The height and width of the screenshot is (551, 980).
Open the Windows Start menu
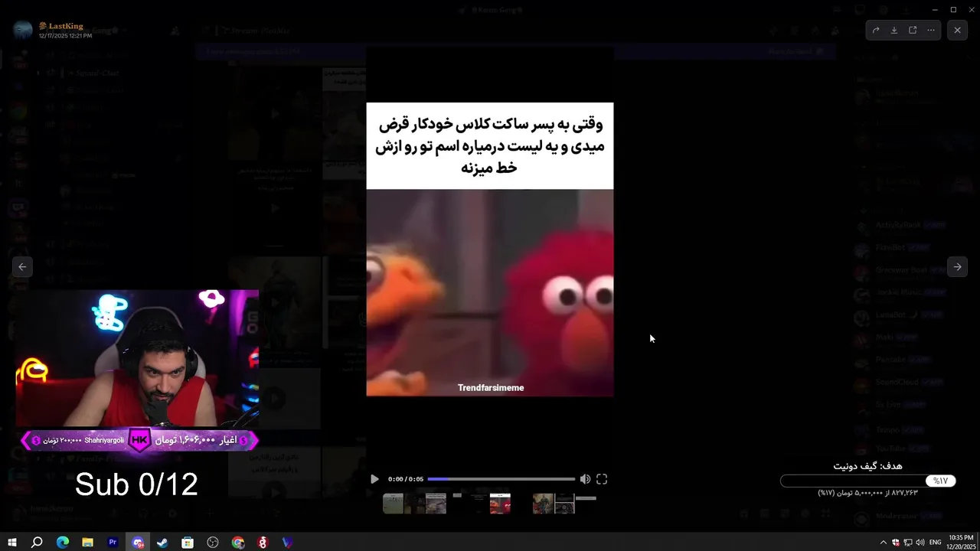(12, 543)
